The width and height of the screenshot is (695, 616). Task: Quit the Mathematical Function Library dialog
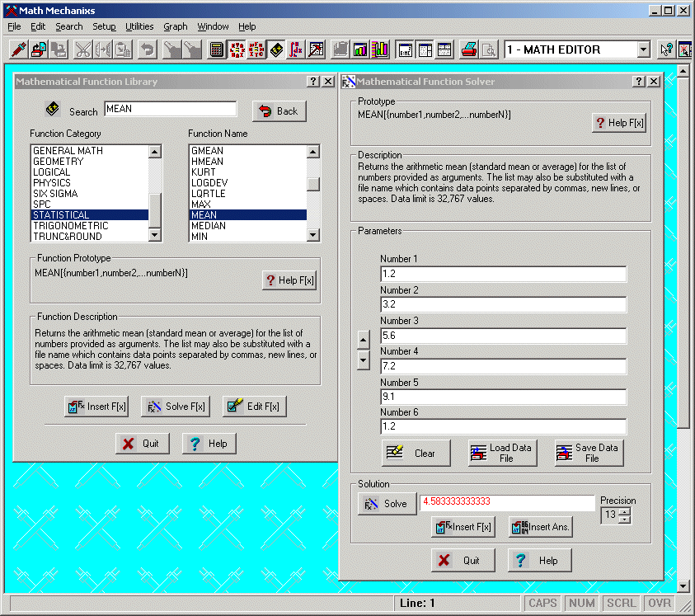pos(143,444)
